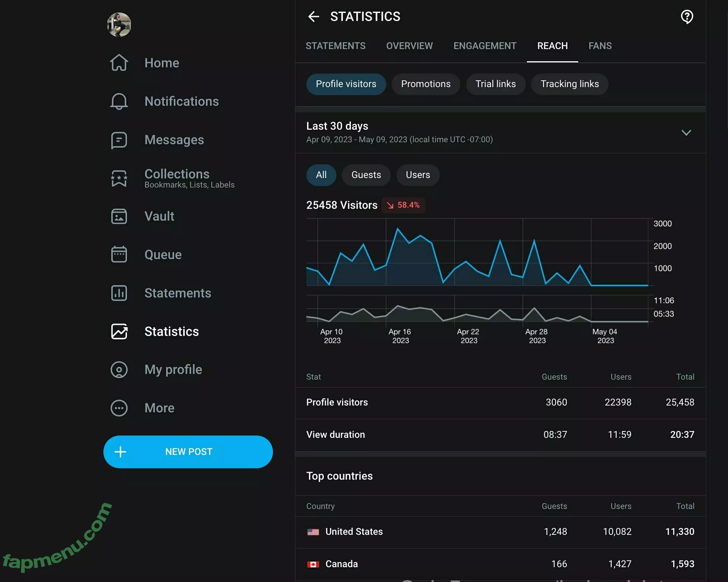Click the STATISTICS page title
The image size is (728, 582).
[x=365, y=17]
